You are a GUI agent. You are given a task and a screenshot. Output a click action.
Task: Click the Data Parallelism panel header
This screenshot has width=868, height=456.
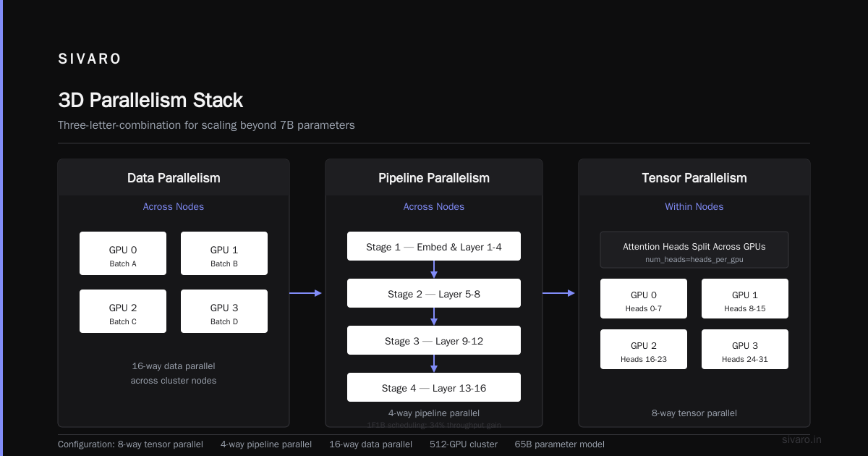point(174,177)
